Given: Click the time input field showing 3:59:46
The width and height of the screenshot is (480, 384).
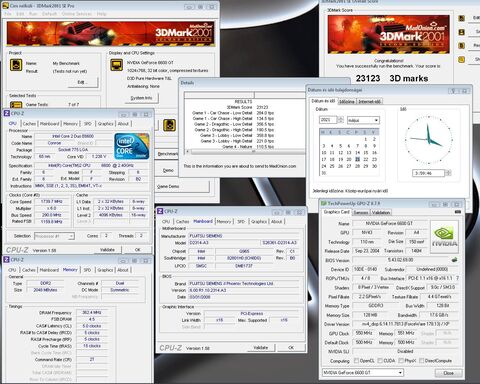Looking at the screenshot, I should click(428, 173).
